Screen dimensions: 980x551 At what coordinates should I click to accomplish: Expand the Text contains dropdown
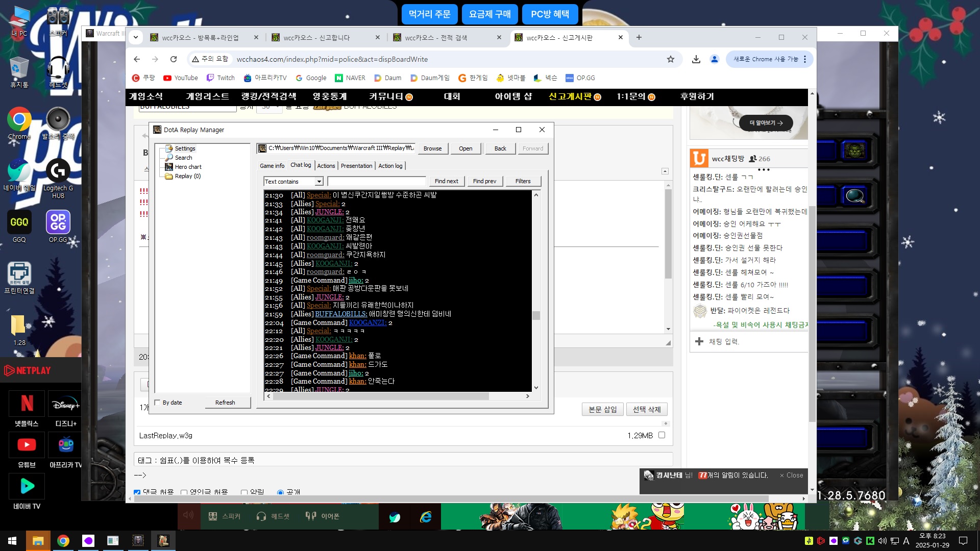coord(319,182)
